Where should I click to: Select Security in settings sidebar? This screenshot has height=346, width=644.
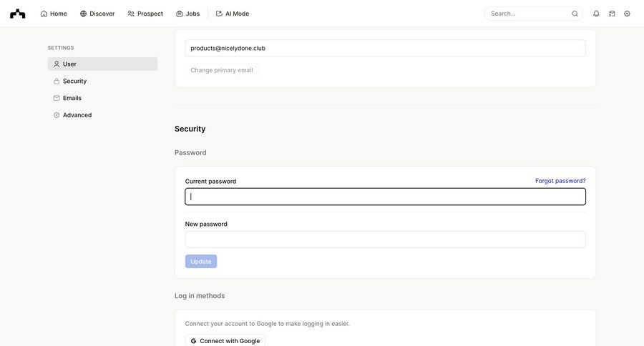102,81
